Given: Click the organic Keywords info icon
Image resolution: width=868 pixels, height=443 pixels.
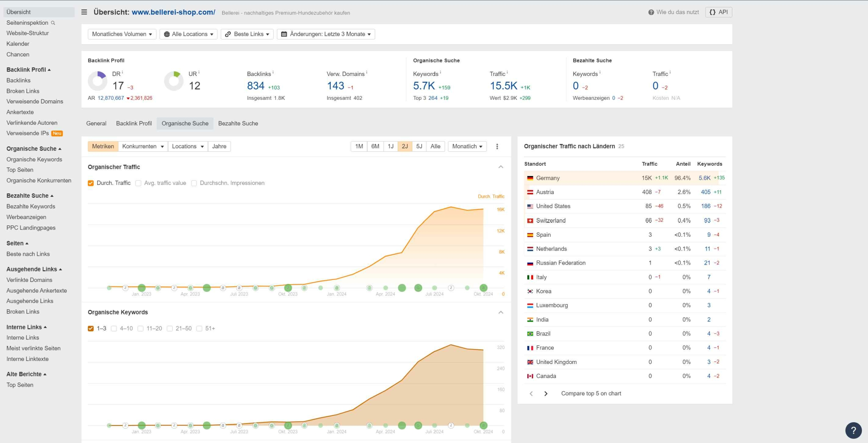Looking at the screenshot, I should [440, 72].
